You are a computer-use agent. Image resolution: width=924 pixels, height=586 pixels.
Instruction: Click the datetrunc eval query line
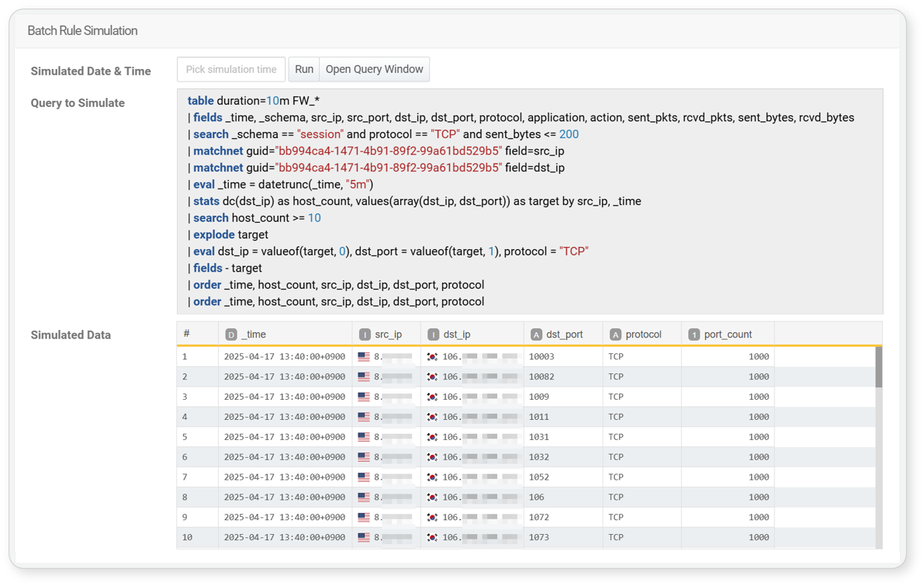(281, 185)
